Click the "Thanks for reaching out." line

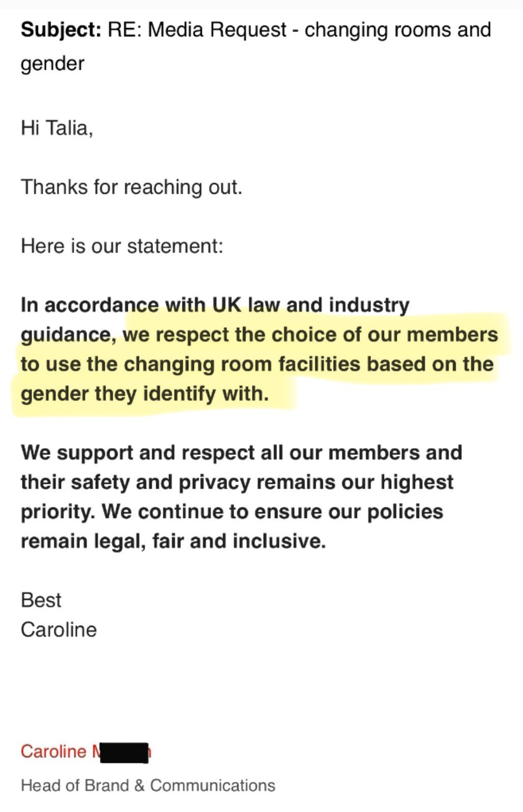pos(131,187)
